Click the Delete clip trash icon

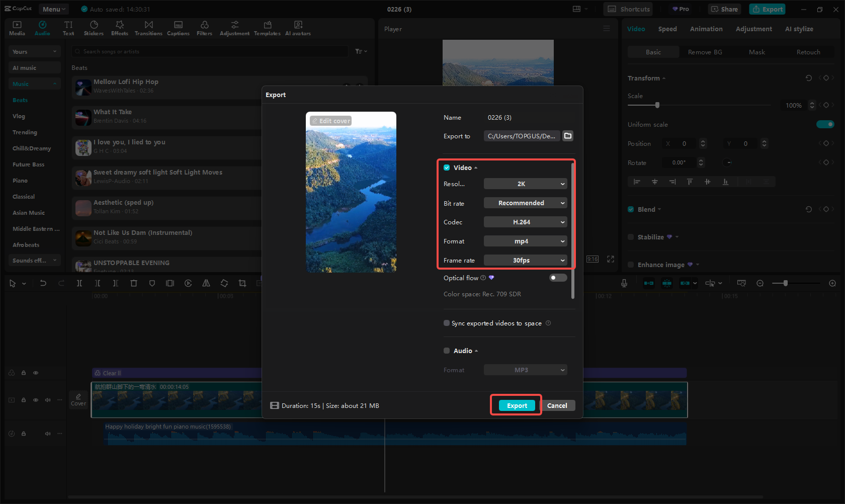click(134, 283)
